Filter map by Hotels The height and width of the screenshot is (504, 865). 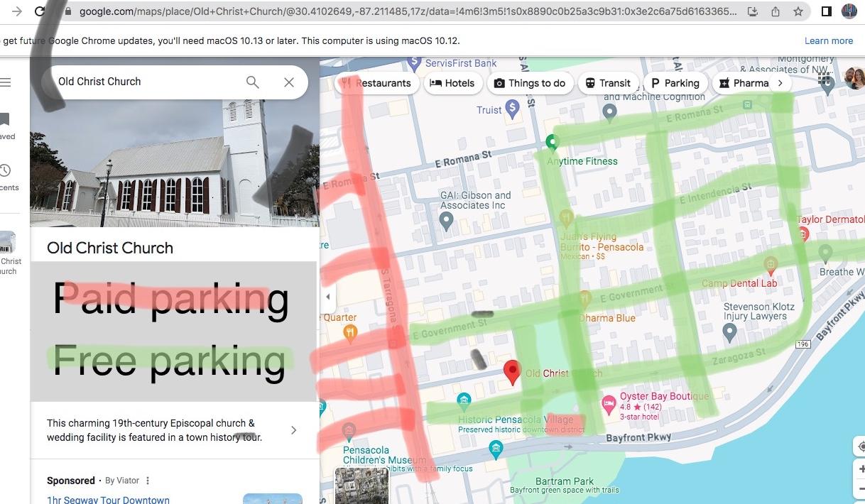click(x=452, y=83)
